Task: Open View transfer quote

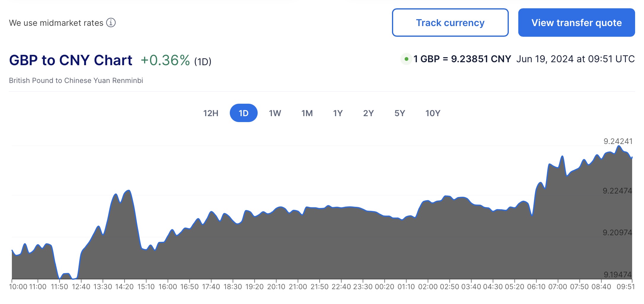Action: coord(576,23)
